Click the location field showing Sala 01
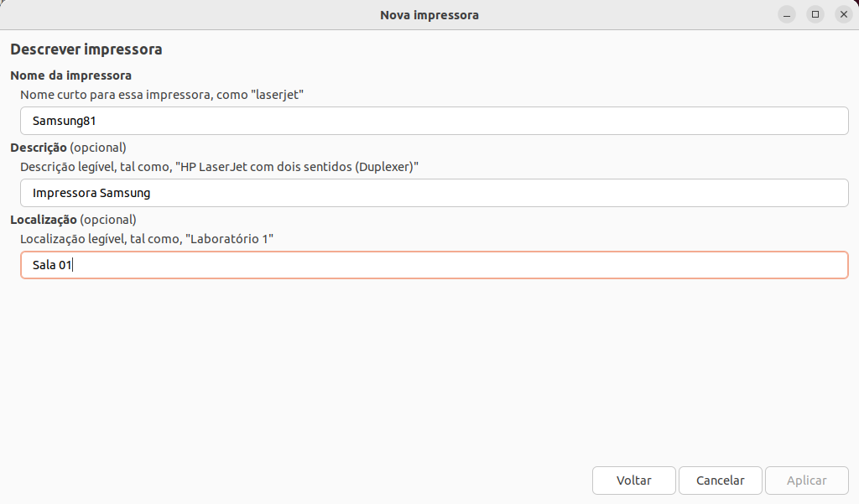859x504 pixels. tap(434, 265)
